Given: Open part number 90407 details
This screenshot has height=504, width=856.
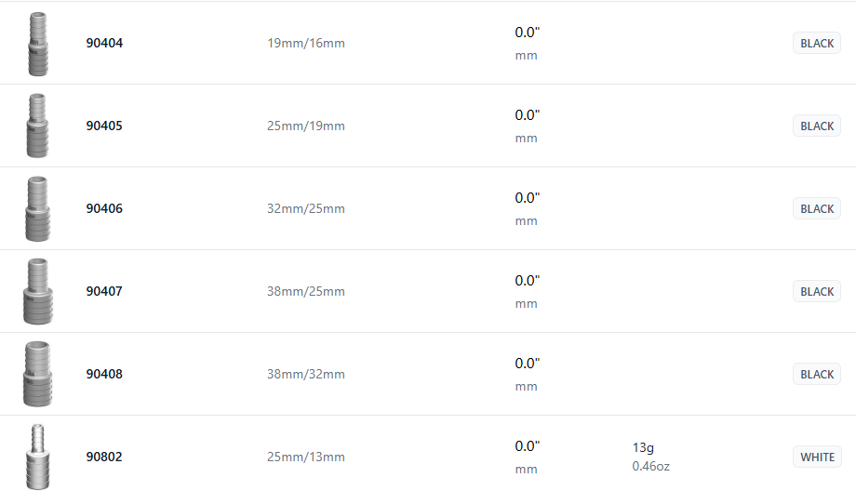Looking at the screenshot, I should pyautogui.click(x=104, y=291).
